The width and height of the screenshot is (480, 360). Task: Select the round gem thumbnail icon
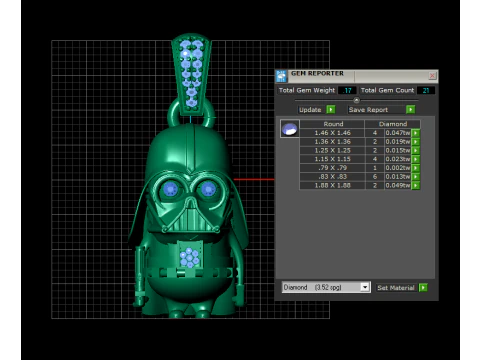290,129
